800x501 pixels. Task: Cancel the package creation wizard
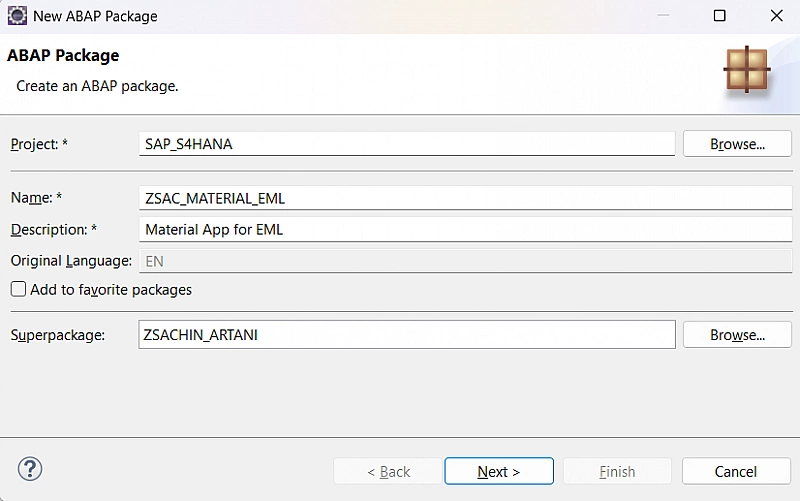coord(736,471)
